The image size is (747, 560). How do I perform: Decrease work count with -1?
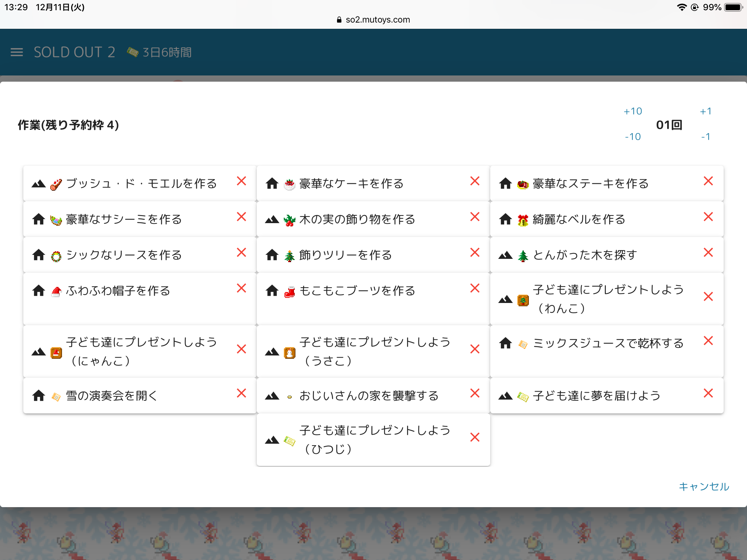[x=706, y=137]
